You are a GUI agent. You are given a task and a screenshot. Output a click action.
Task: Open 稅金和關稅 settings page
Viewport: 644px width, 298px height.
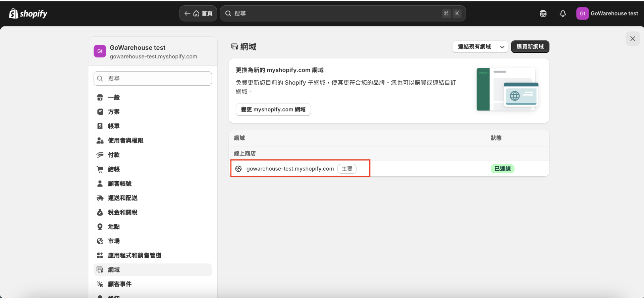point(122,212)
